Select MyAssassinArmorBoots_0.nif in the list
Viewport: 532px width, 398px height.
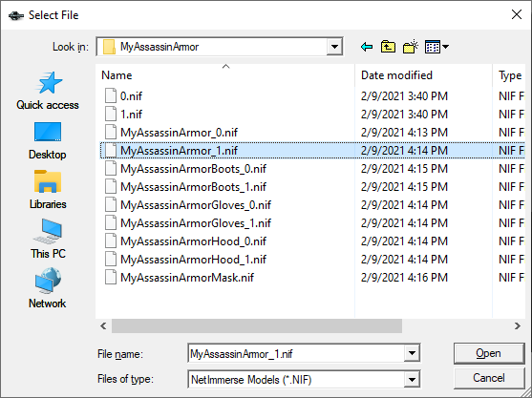(193, 169)
